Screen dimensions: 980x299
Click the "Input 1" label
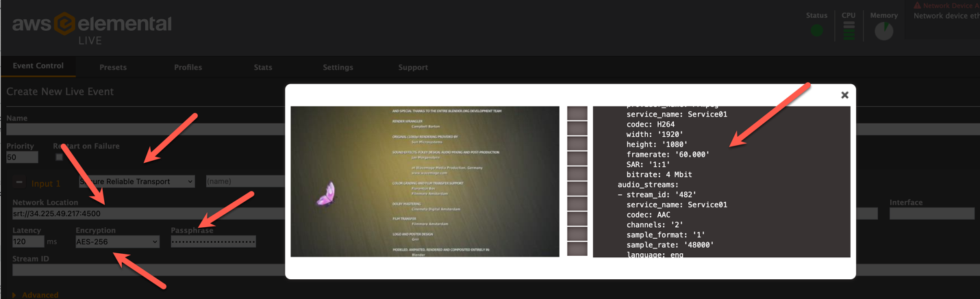46,183
